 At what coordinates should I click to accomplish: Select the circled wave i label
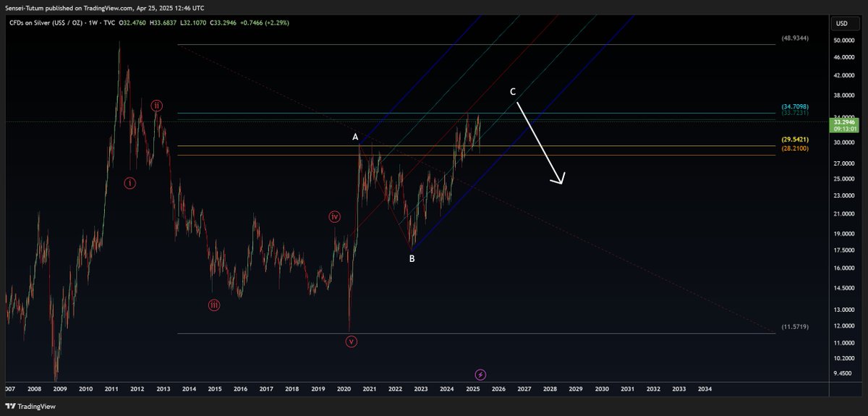click(x=129, y=183)
